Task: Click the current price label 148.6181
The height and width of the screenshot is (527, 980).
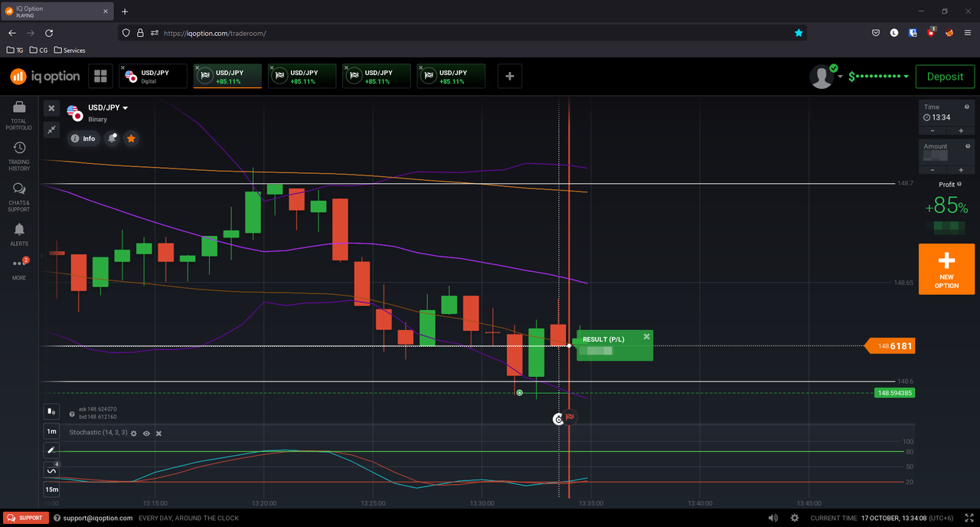Action: click(890, 346)
